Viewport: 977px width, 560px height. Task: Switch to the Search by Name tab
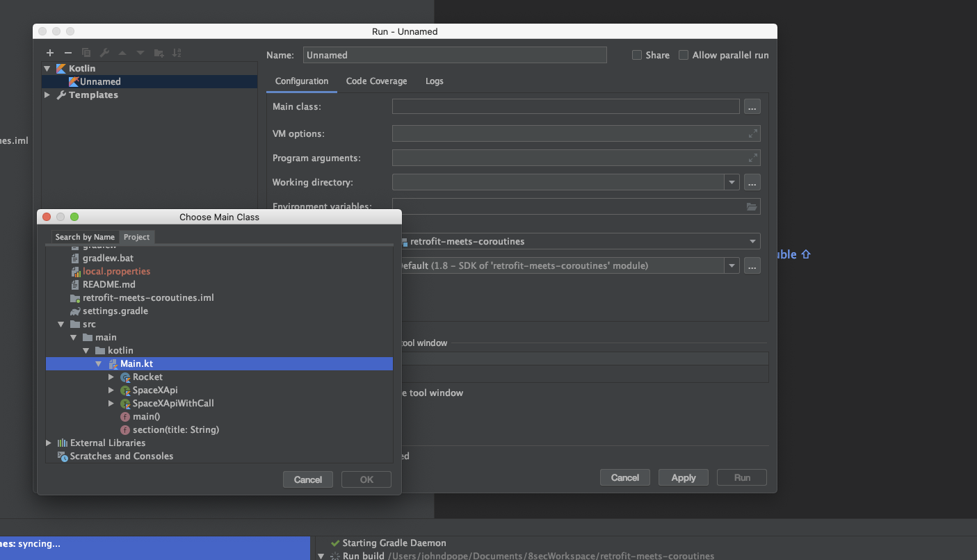(x=85, y=237)
